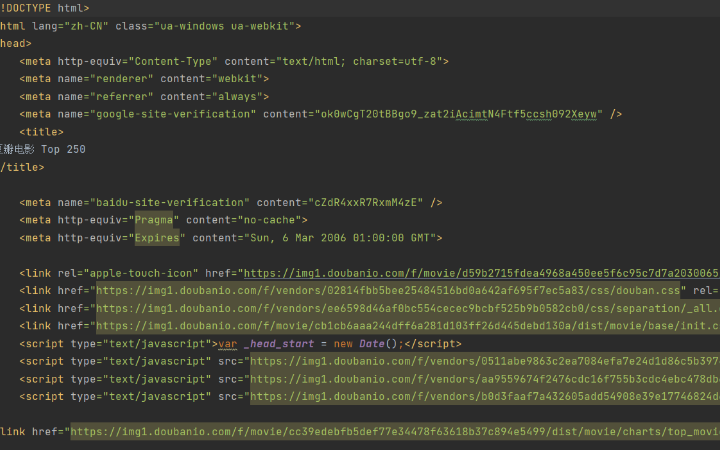Viewport: 720px width, 450px height.
Task: Click the "baidu-site-verification" name value
Action: coord(169,202)
